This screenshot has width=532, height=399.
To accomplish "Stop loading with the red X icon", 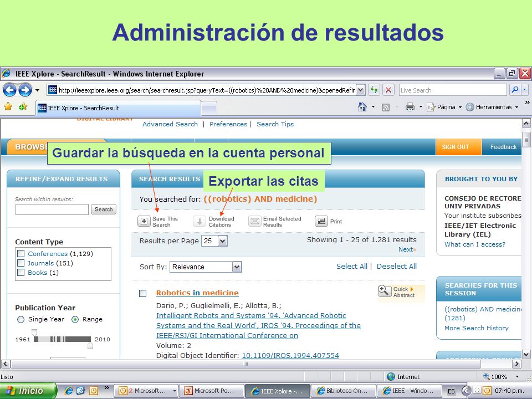I will coord(388,90).
